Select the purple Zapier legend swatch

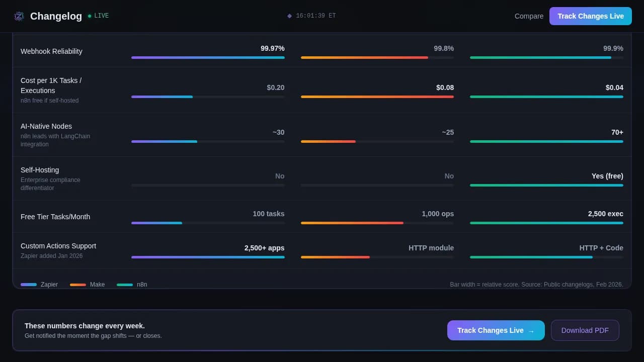(x=29, y=285)
